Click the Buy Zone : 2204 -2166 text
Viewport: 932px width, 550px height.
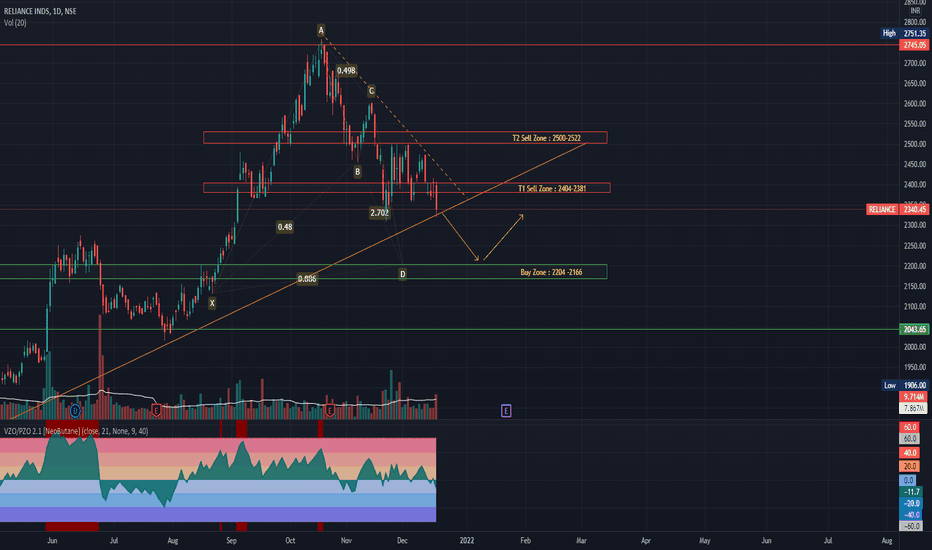point(551,272)
